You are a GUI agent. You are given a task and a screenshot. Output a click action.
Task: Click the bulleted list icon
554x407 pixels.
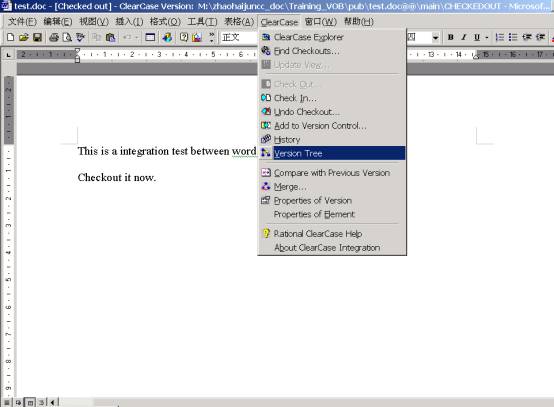(513, 37)
